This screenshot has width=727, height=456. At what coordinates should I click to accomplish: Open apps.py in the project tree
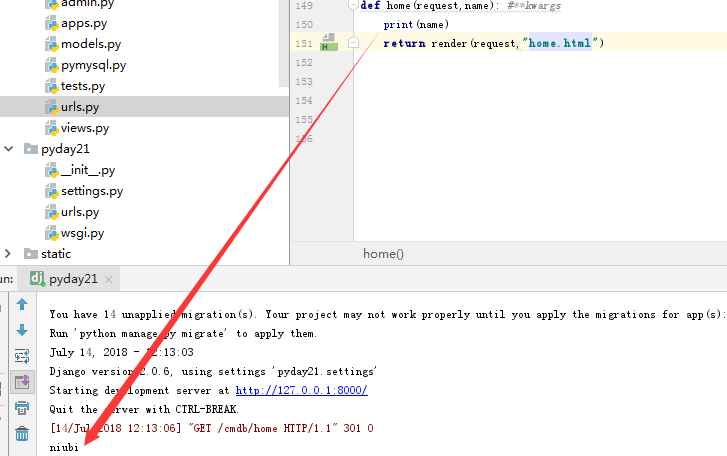coord(84,23)
